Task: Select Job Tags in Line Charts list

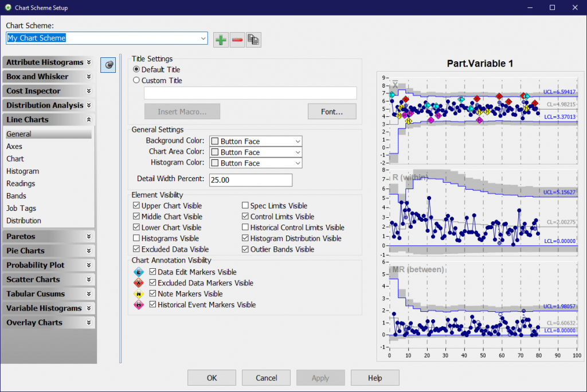Action: coord(21,209)
